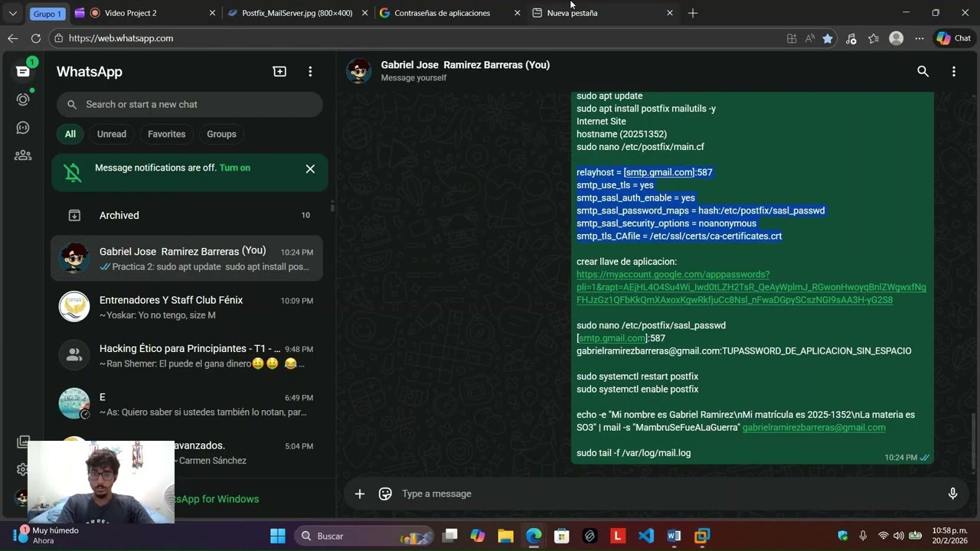Click gabrielramirezbarreras@gmail.com link in echo command
Viewport: 980px width, 551px height.
[x=814, y=428]
